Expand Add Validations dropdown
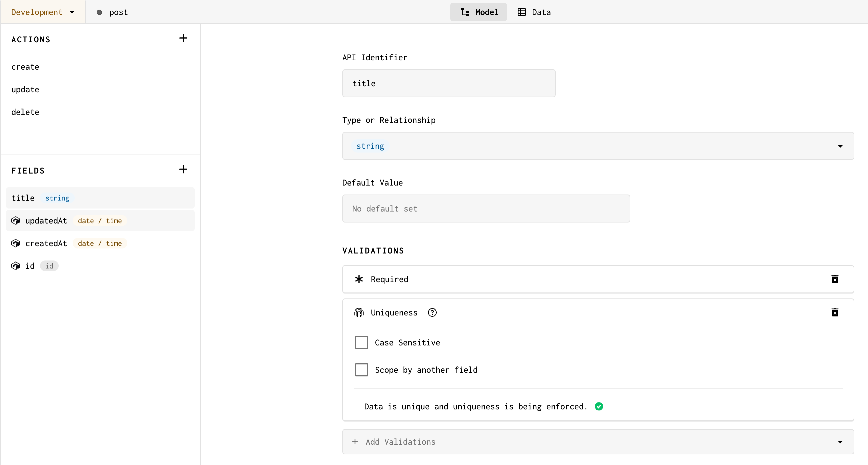The width and height of the screenshot is (868, 465). click(x=598, y=441)
